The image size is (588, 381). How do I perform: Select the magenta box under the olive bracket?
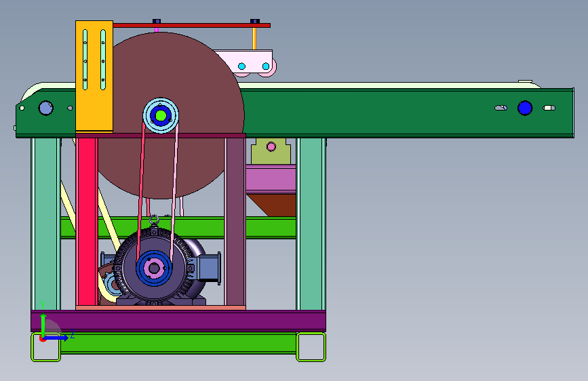[271, 179]
